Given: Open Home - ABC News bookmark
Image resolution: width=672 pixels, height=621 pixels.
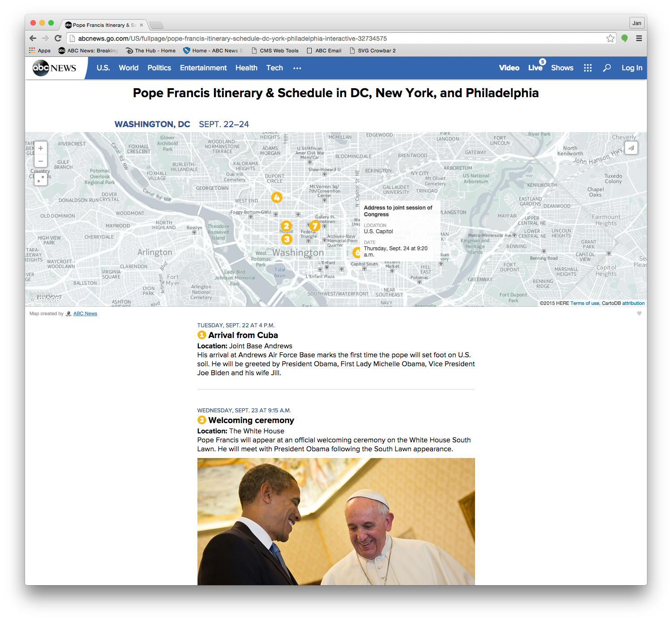Looking at the screenshot, I should pyautogui.click(x=213, y=51).
